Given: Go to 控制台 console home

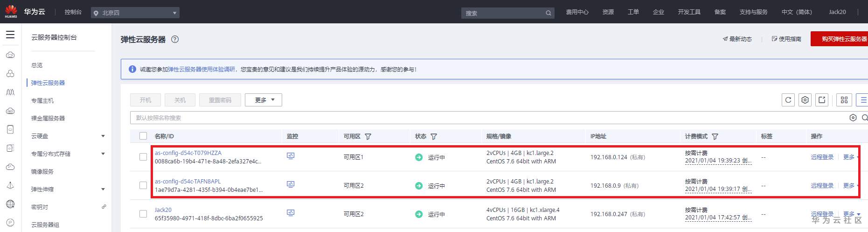Looking at the screenshot, I should (73, 12).
